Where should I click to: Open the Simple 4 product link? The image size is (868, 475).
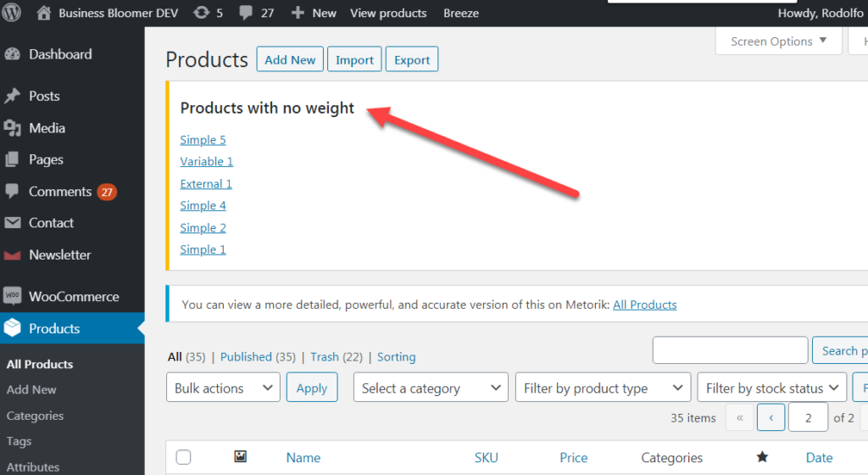coord(203,206)
